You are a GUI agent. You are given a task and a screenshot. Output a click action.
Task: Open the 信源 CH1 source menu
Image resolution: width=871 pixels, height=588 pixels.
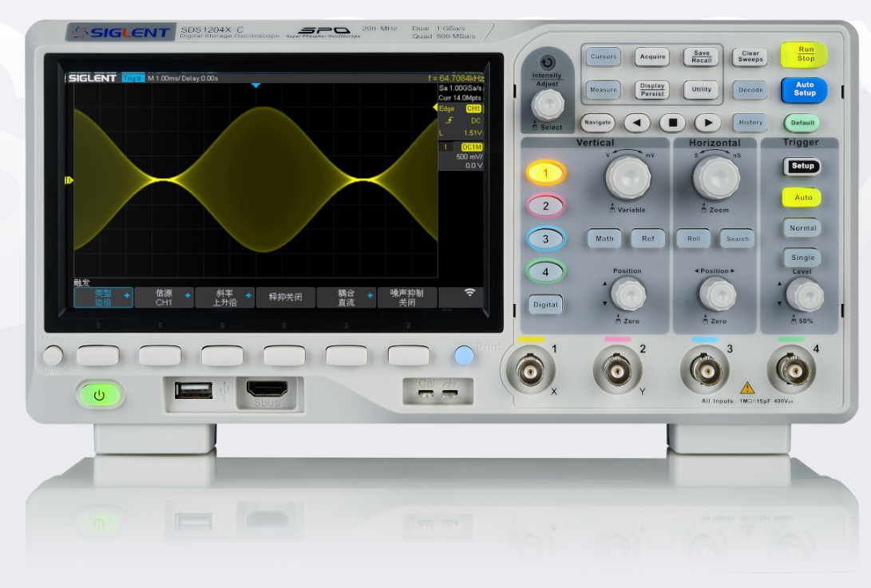tap(164, 298)
